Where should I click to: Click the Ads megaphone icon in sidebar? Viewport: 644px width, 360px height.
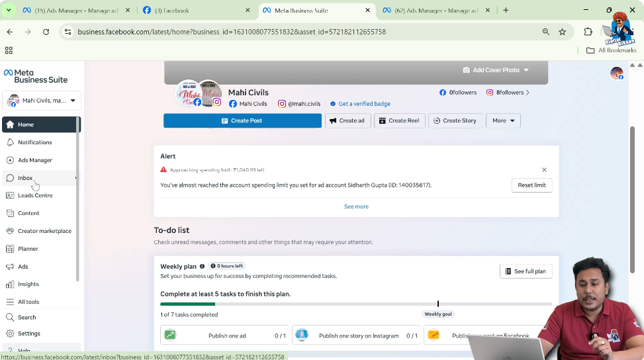coord(10,267)
